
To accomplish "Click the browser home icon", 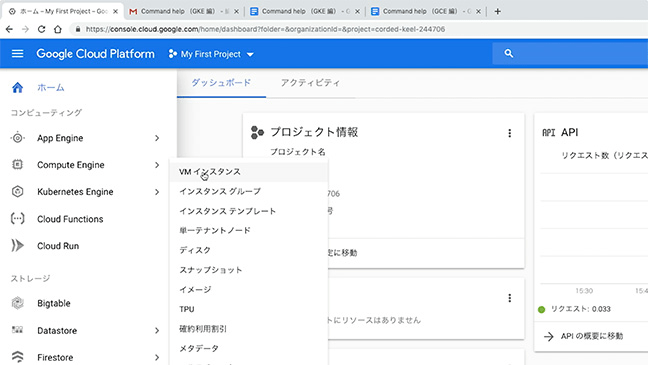I will click(58, 29).
